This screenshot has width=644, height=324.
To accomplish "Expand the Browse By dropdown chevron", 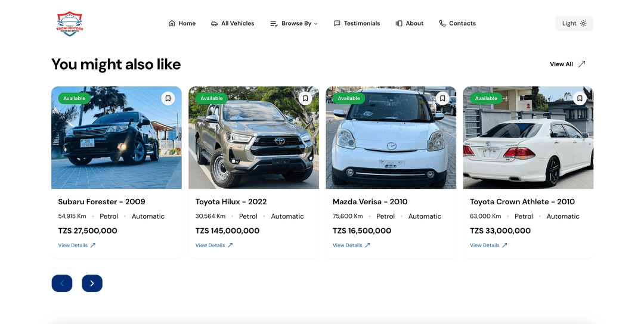I will click(316, 24).
